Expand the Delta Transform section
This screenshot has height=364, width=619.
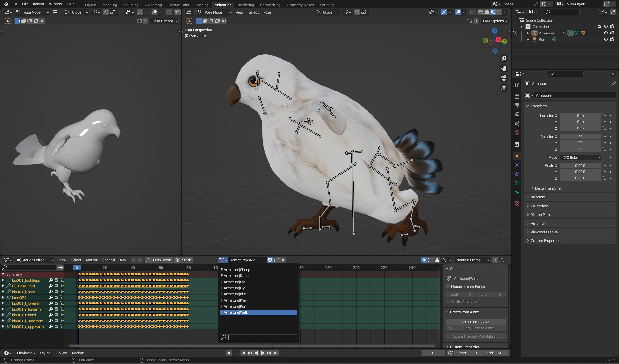548,188
